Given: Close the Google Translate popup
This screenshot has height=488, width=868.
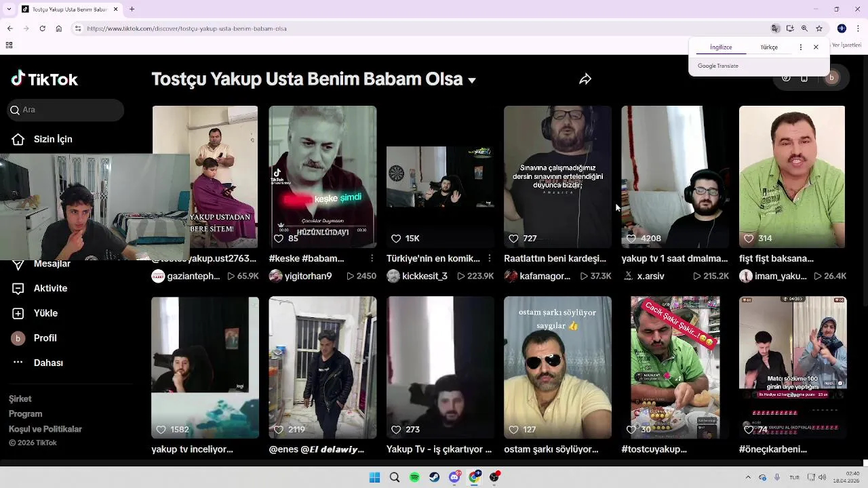Looking at the screenshot, I should 816,47.
